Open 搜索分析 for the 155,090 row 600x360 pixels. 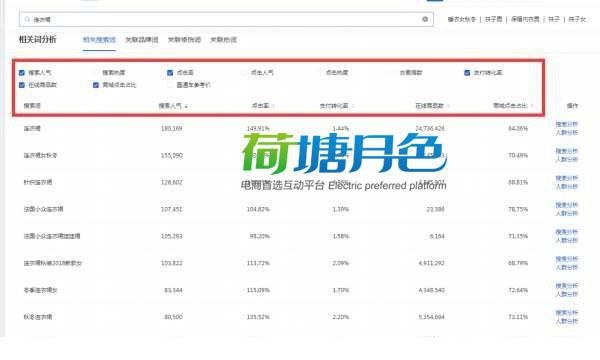tap(567, 151)
